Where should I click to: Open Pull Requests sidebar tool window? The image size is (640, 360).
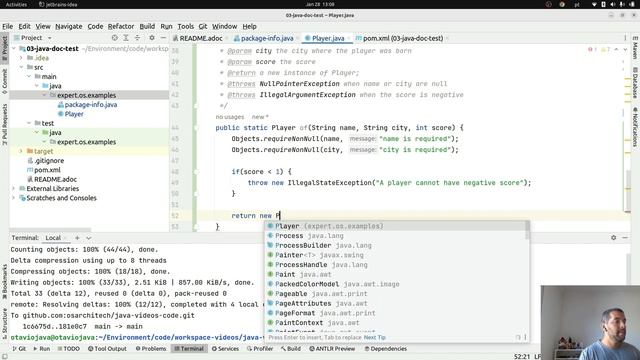coord(4,124)
